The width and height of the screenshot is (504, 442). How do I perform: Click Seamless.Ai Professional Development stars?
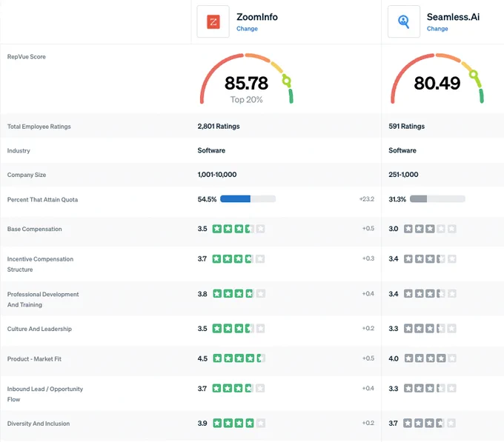click(430, 294)
